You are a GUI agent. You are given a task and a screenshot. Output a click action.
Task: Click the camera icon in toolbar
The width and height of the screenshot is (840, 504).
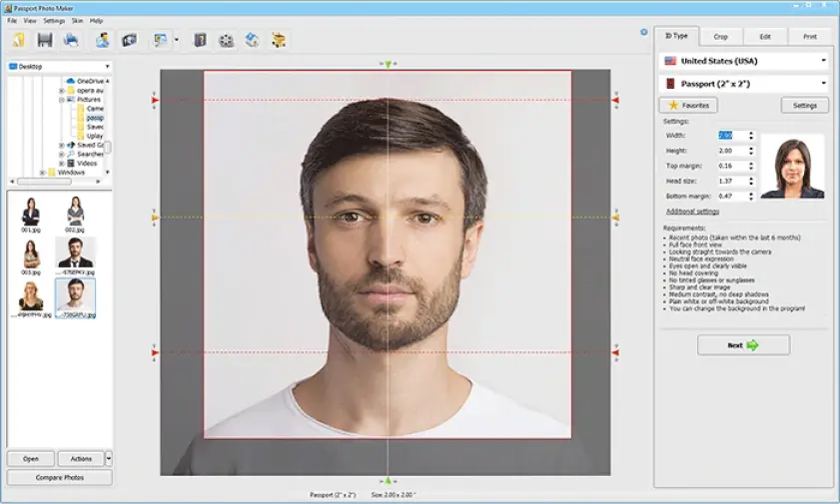coord(130,40)
